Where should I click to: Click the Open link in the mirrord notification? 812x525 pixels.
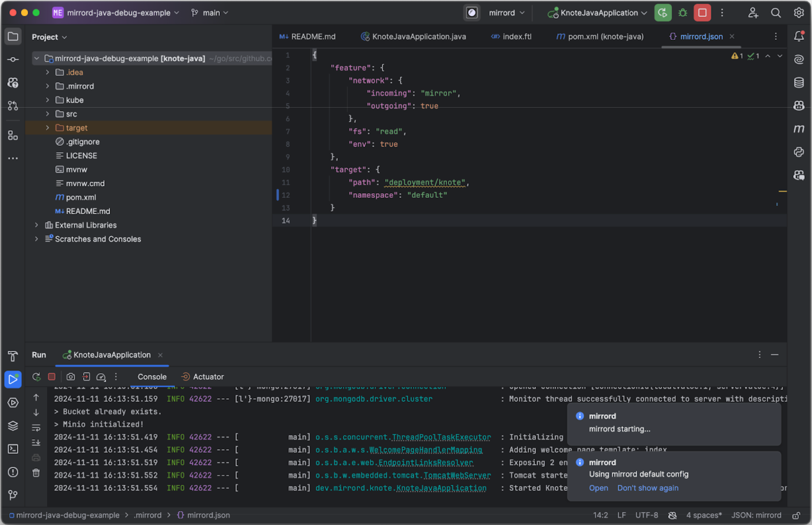point(598,488)
